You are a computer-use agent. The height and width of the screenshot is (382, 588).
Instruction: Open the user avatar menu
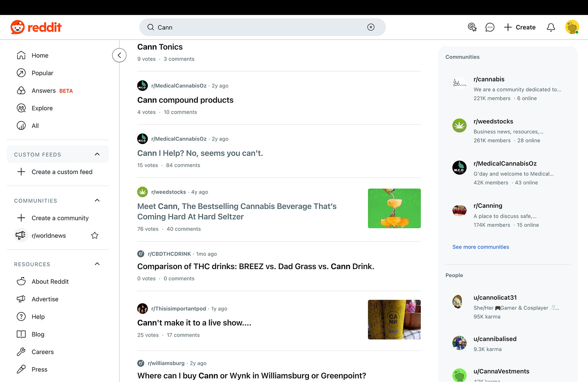click(572, 27)
